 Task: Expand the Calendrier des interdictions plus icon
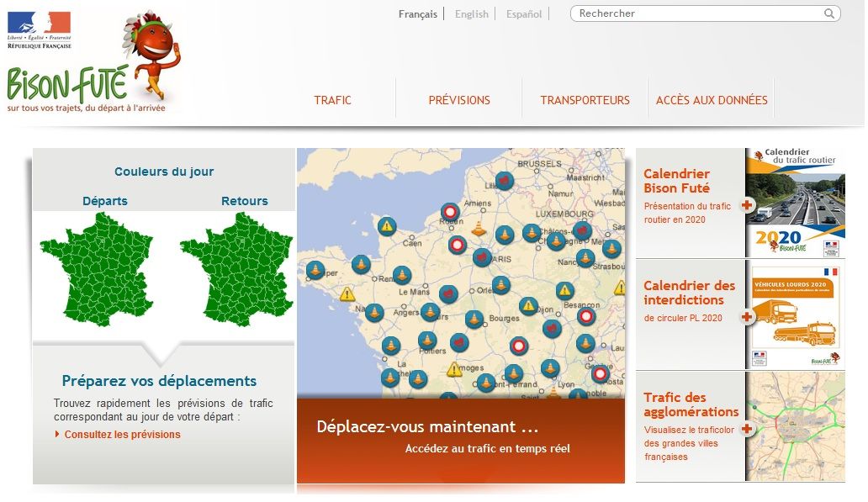tap(747, 316)
